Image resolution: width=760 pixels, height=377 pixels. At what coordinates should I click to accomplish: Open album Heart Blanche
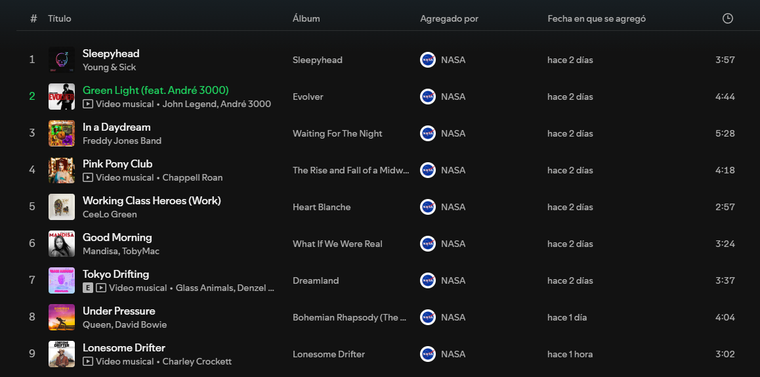pyautogui.click(x=321, y=207)
